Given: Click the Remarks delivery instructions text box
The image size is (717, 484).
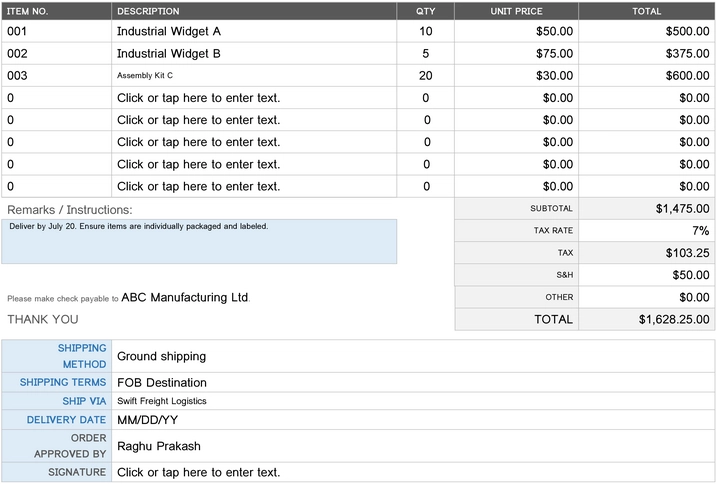Looking at the screenshot, I should [200, 241].
